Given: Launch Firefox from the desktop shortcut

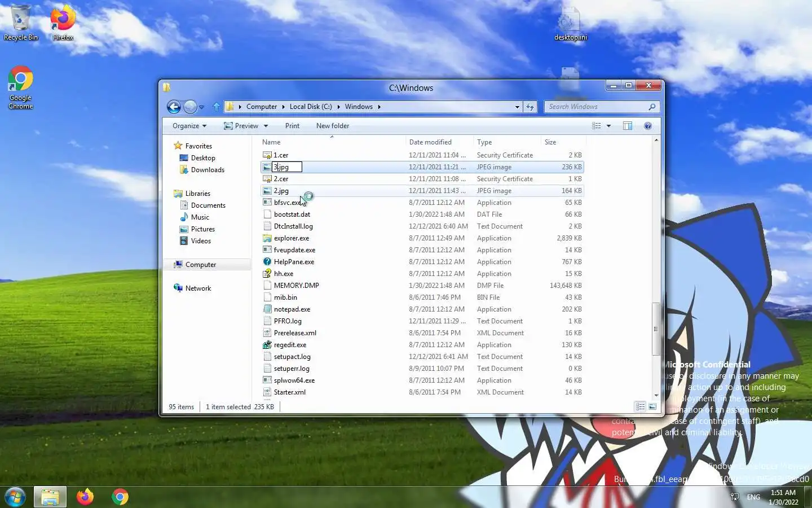Looking at the screenshot, I should tap(63, 23).
